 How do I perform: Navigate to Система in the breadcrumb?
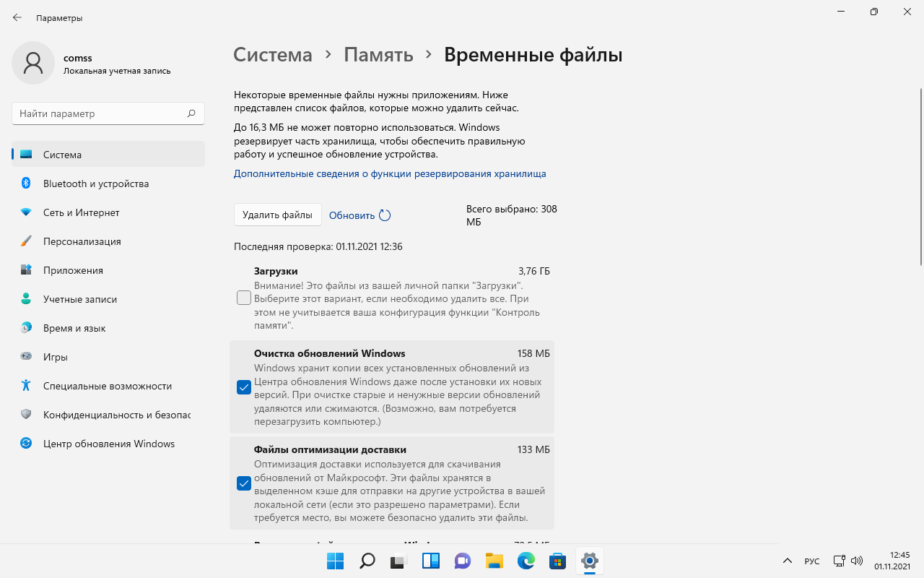pyautogui.click(x=273, y=54)
